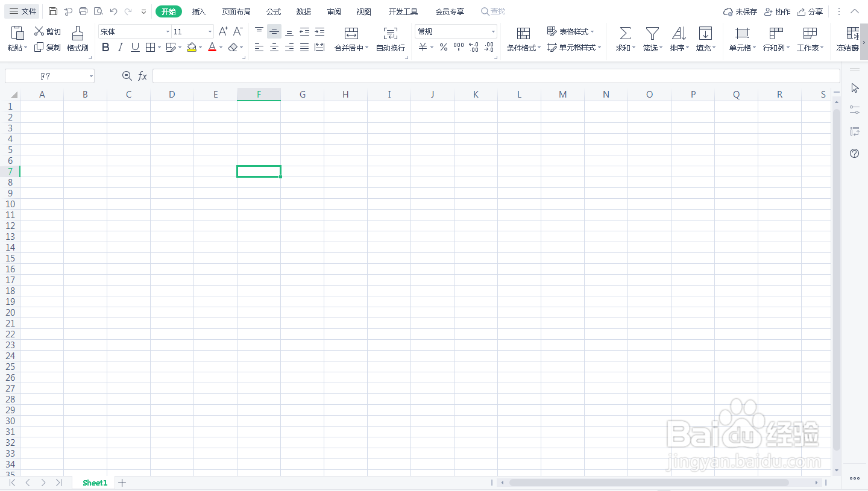This screenshot has height=491, width=868.
Task: Open the number format dropdown (常规)
Action: (493, 31)
